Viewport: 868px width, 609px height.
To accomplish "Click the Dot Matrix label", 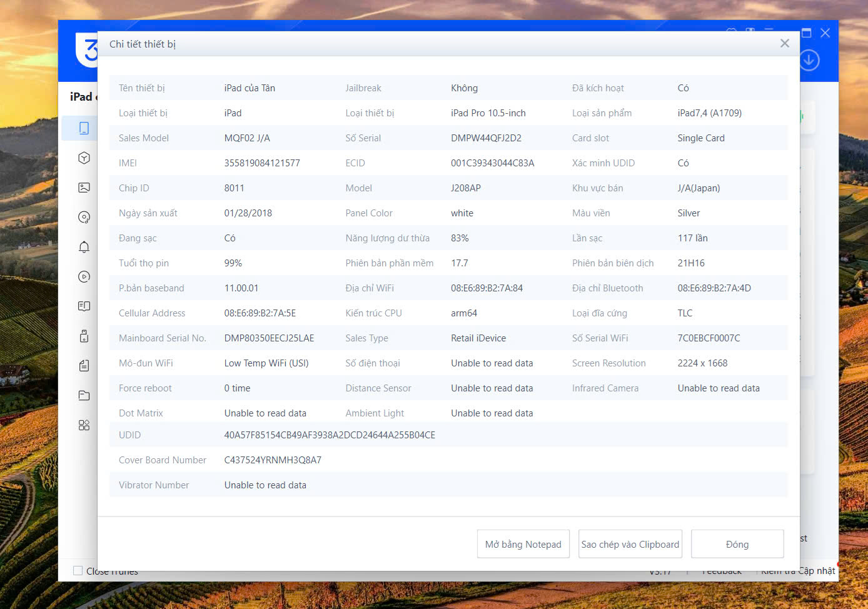I will [141, 413].
